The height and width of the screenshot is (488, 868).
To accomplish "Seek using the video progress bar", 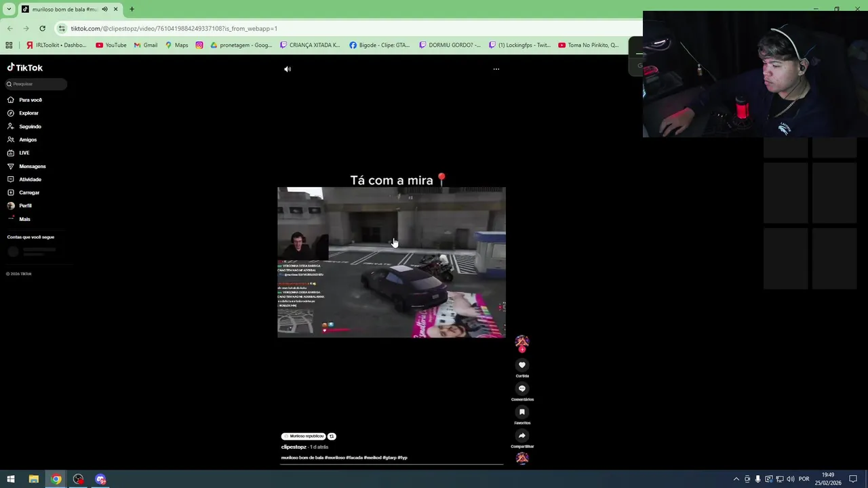I will click(x=392, y=465).
